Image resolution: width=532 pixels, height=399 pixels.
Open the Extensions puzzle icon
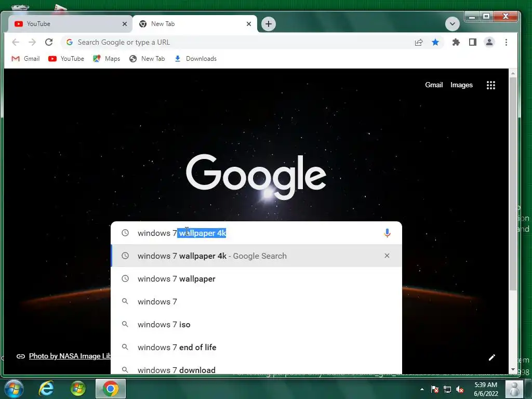click(x=456, y=42)
